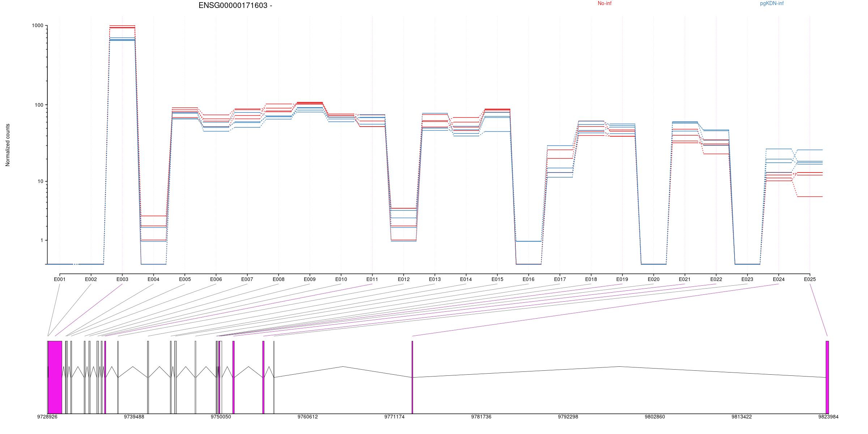The image size is (868, 434).
Task: Select the pgKDN-inf legend label
Action: [x=772, y=3]
